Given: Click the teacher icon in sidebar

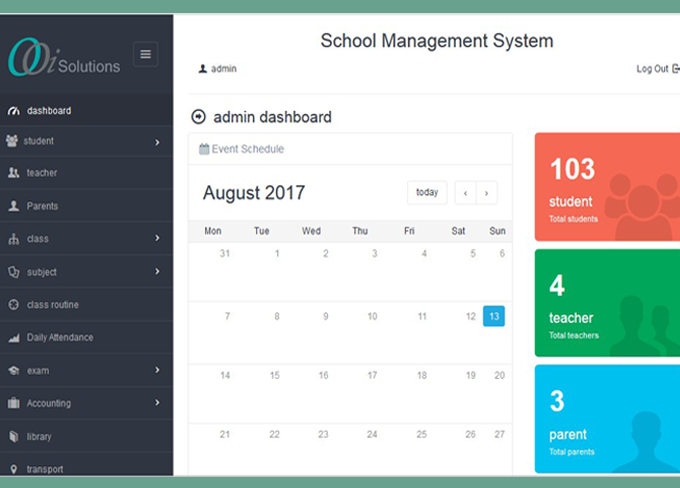Looking at the screenshot, I should pyautogui.click(x=13, y=173).
